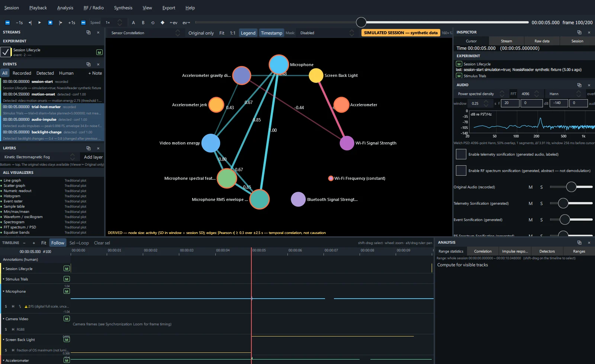Select the Bluetooth Signal Strength node

[298, 199]
